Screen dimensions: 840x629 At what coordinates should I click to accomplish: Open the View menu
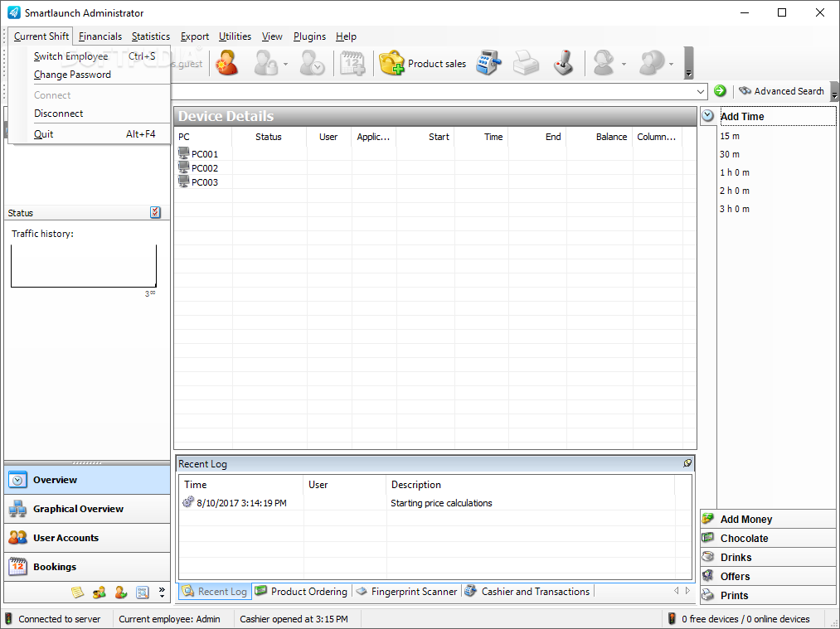click(x=272, y=36)
